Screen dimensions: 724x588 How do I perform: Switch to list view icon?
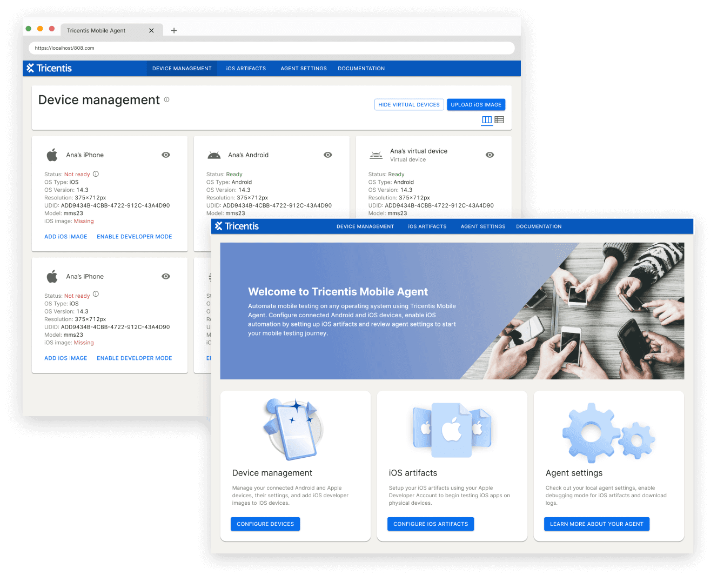(x=499, y=120)
